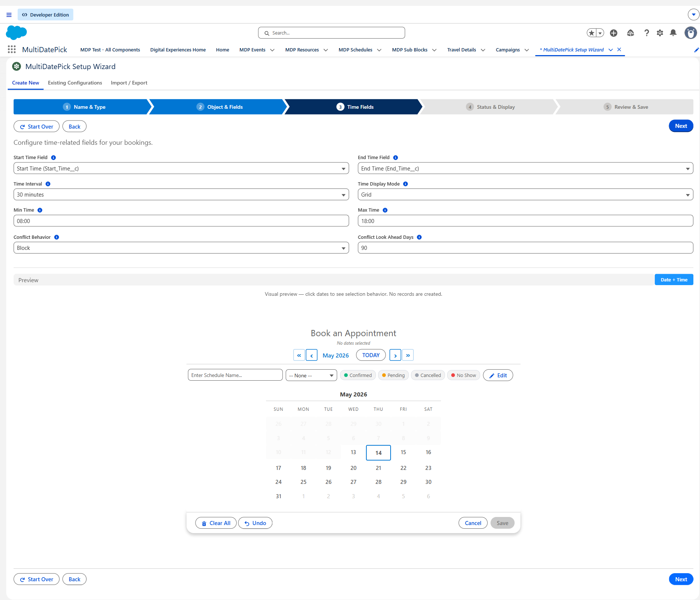
Task: Click the Global Actions plus icon
Action: click(614, 33)
